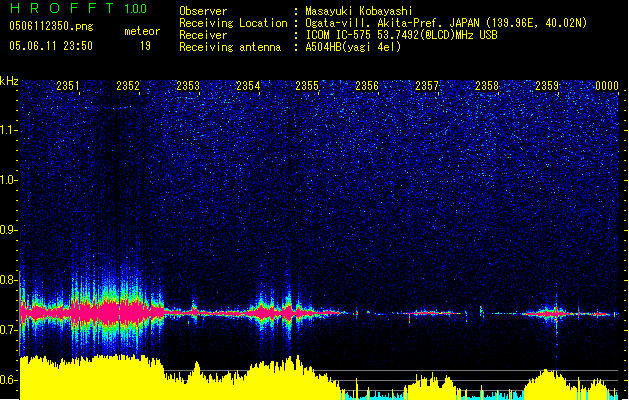Click the Observer label

click(203, 11)
